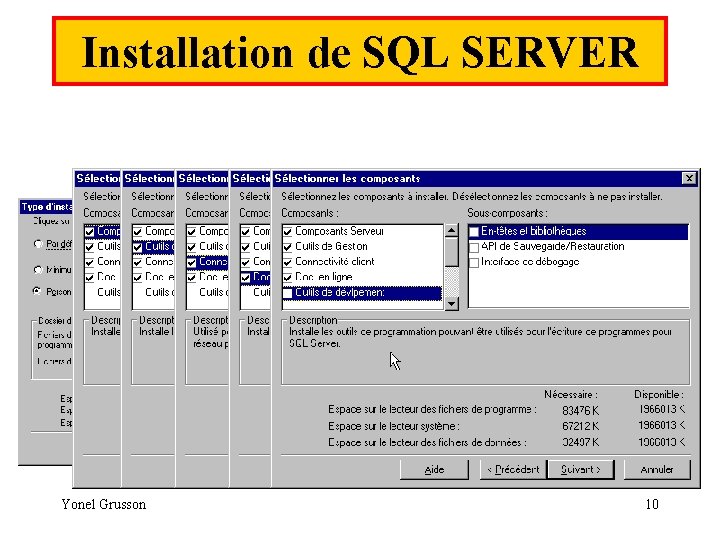Viewport: 720px width, 540px height.
Task: Click the 'Nécessaire :' column header
Action: [x=571, y=394]
